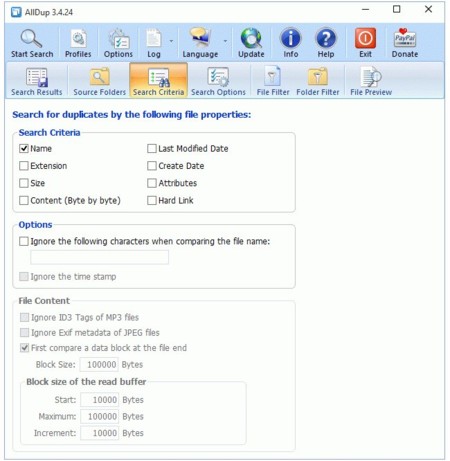The height and width of the screenshot is (461, 450).
Task: Click the red Exit icon
Action: (365, 38)
